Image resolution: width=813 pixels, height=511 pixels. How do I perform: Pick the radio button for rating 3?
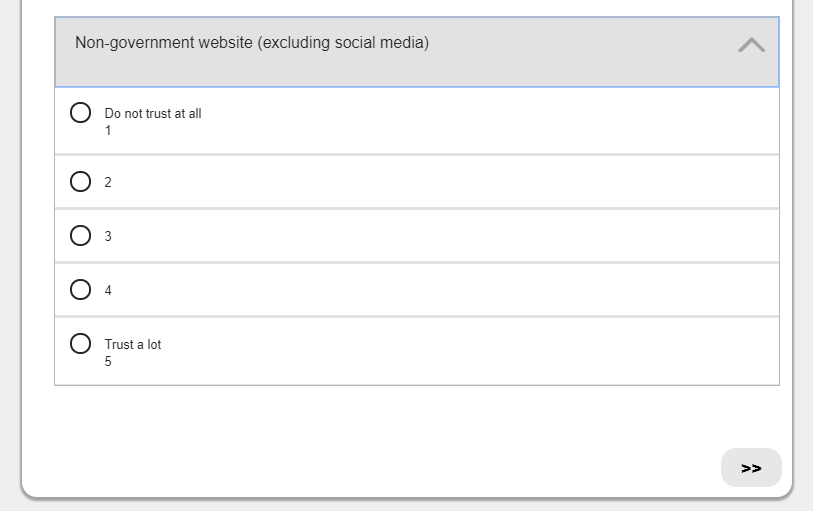click(x=81, y=236)
